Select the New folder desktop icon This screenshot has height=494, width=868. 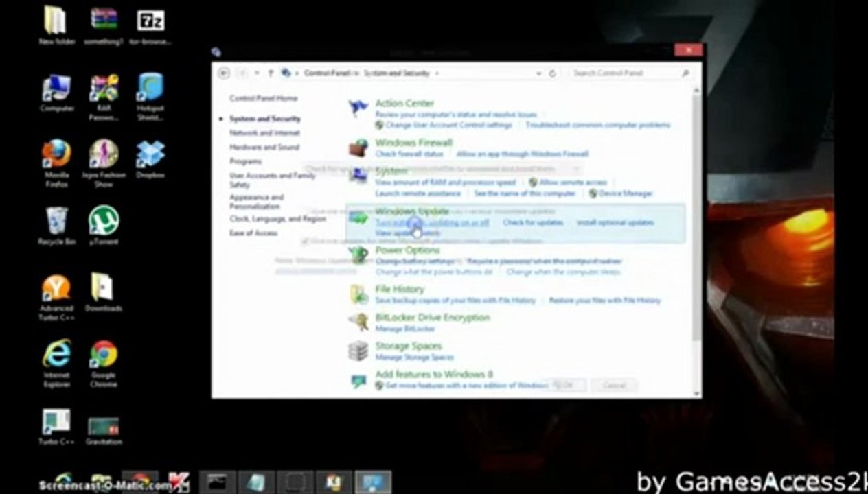[57, 26]
